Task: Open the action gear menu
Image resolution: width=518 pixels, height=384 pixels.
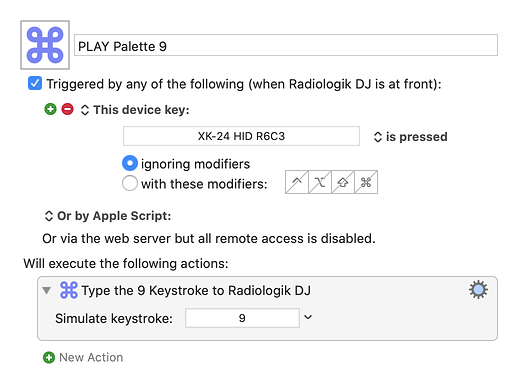Action: point(478,289)
